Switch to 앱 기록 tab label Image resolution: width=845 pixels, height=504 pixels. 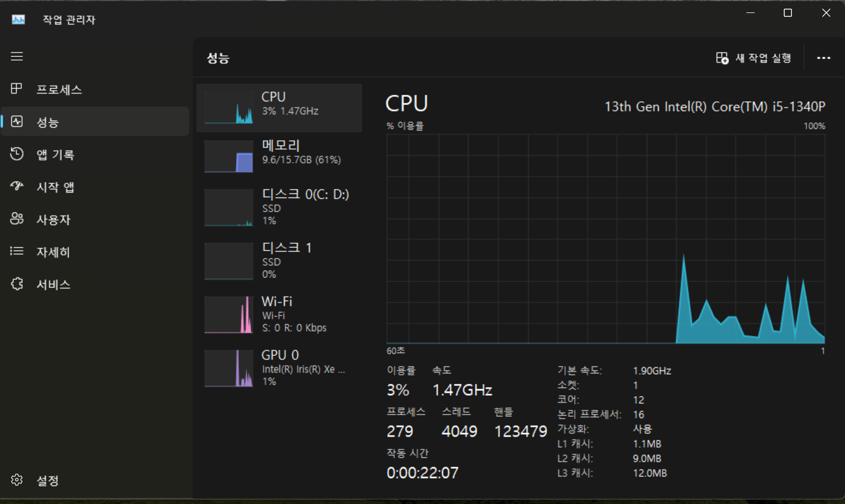point(55,154)
